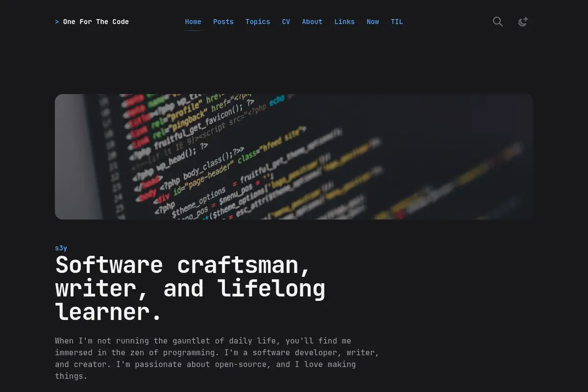Open the site search icon
The image size is (588, 392).
[x=498, y=22]
